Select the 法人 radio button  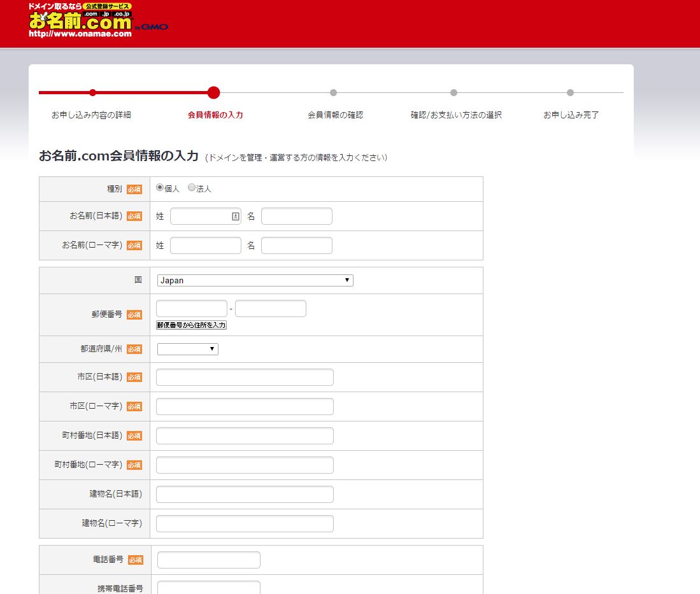click(192, 187)
